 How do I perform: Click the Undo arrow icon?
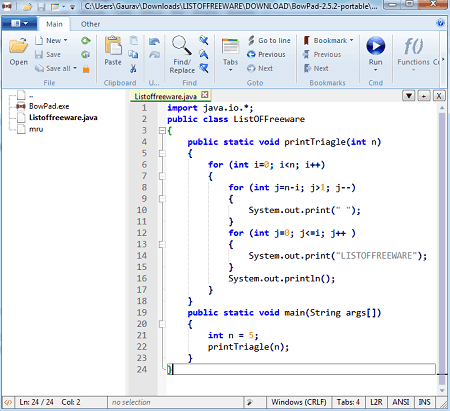click(x=154, y=41)
